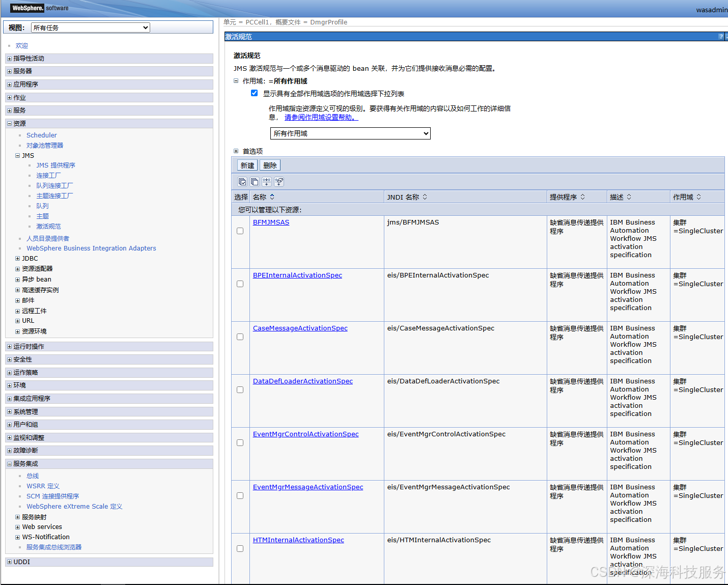Image resolution: width=728 pixels, height=585 pixels.
Task: Click the Clear Filter Value toolbar icon
Action: (279, 182)
